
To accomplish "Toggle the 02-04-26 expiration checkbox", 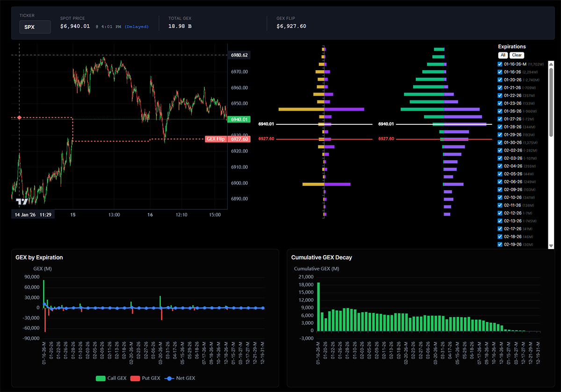I will point(500,166).
